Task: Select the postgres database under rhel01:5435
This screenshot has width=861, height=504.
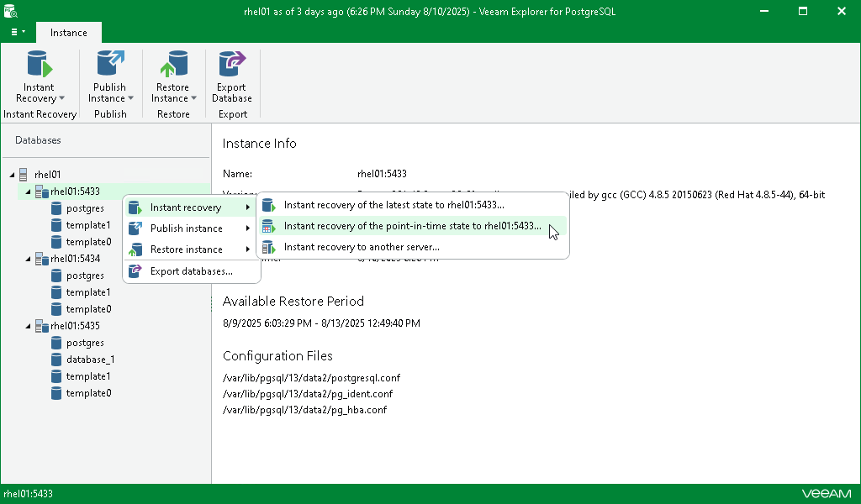Action: point(87,342)
